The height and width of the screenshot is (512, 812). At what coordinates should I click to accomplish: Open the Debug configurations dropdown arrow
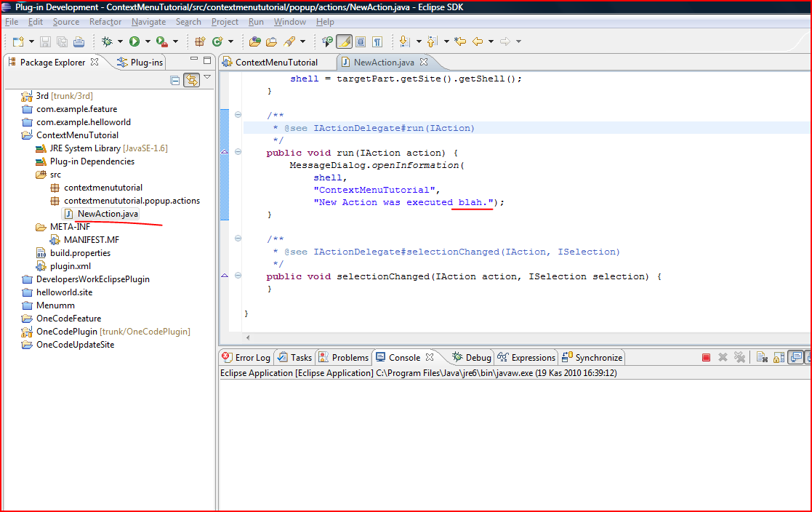click(120, 41)
